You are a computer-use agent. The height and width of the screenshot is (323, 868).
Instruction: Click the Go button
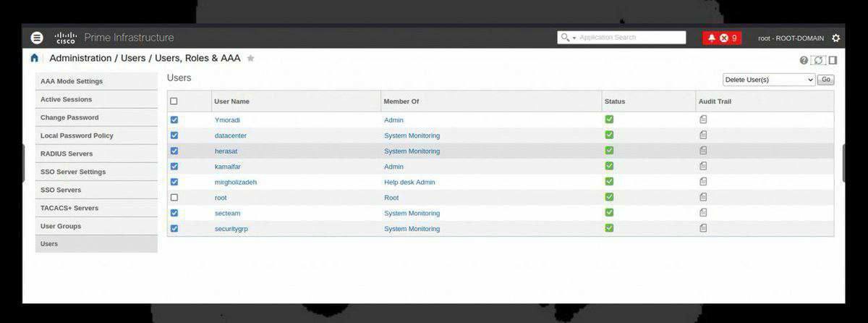click(x=825, y=80)
